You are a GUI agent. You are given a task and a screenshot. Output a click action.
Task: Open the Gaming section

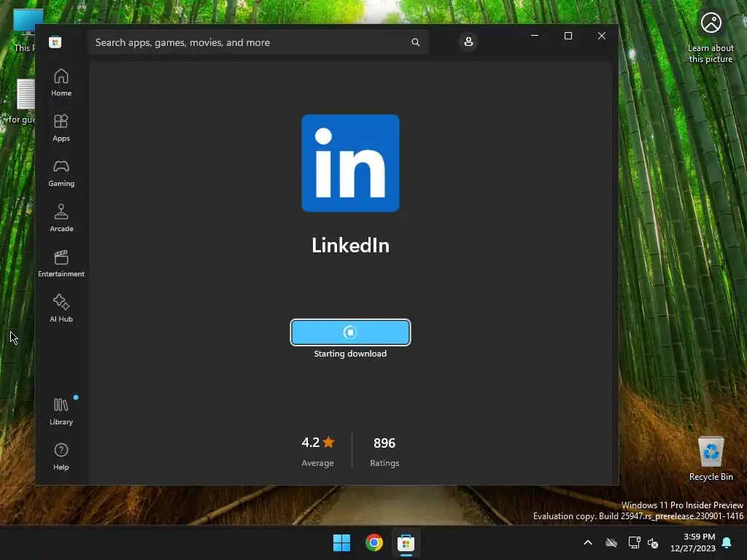point(61,173)
